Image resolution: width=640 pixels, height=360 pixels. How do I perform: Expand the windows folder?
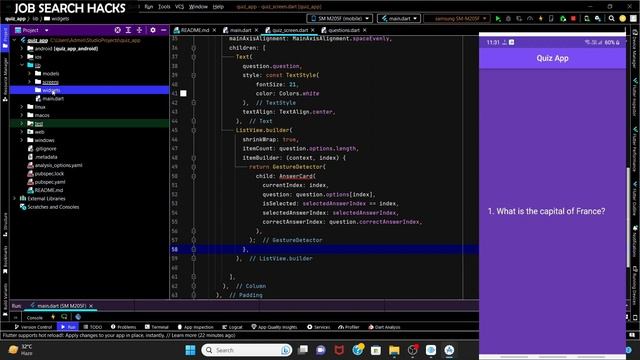pos(22,140)
